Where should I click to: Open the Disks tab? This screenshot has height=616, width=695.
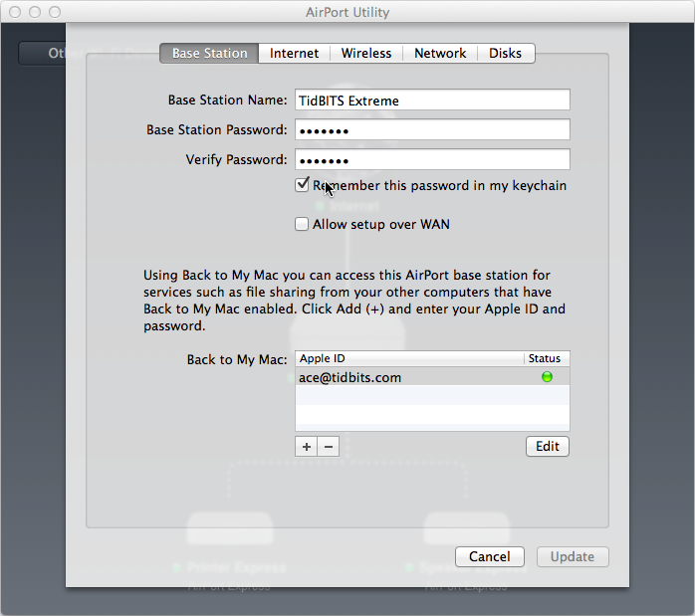pos(505,53)
